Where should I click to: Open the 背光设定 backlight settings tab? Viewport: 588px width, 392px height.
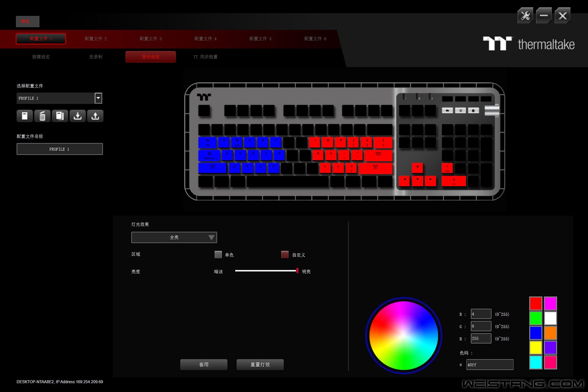click(150, 57)
